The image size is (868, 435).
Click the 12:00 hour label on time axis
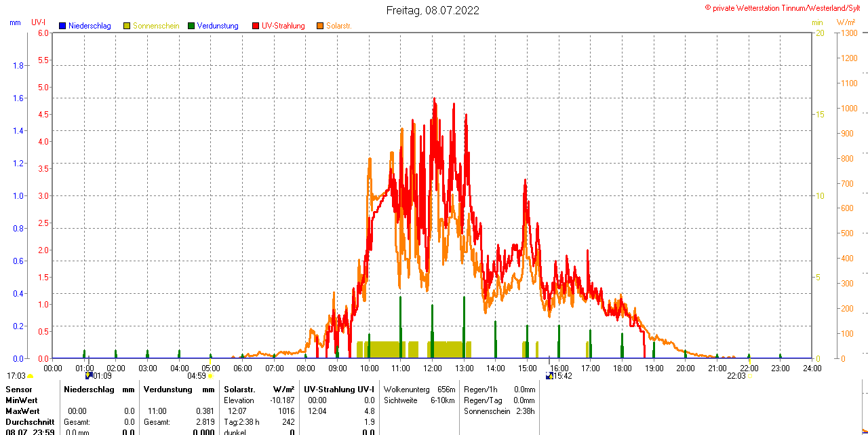(433, 368)
